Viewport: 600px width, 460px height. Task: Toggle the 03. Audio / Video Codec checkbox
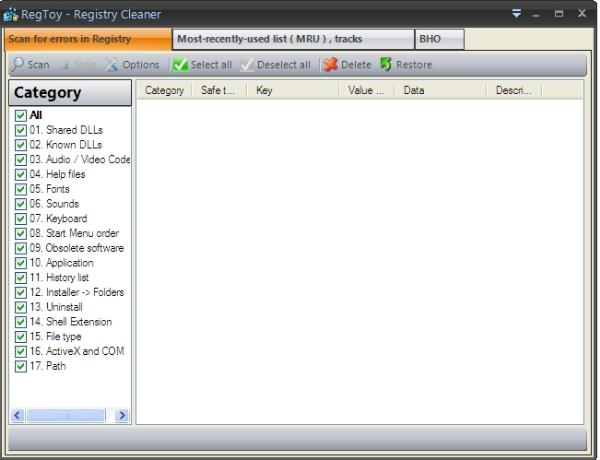click(x=21, y=160)
